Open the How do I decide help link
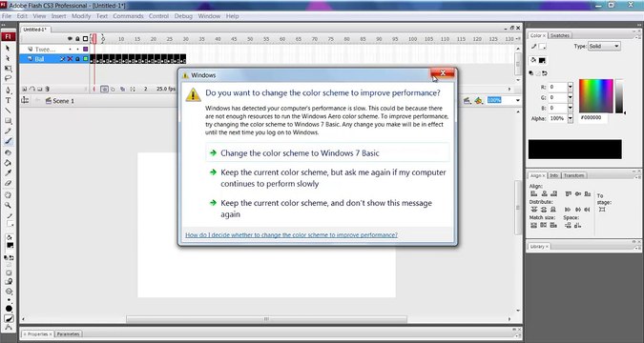 (291, 235)
